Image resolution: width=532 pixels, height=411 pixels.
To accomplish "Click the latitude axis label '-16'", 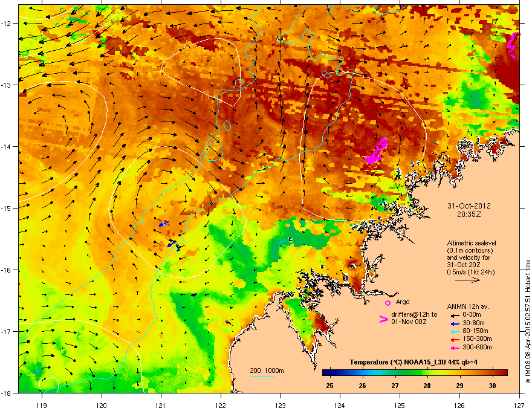I will (x=5, y=270).
